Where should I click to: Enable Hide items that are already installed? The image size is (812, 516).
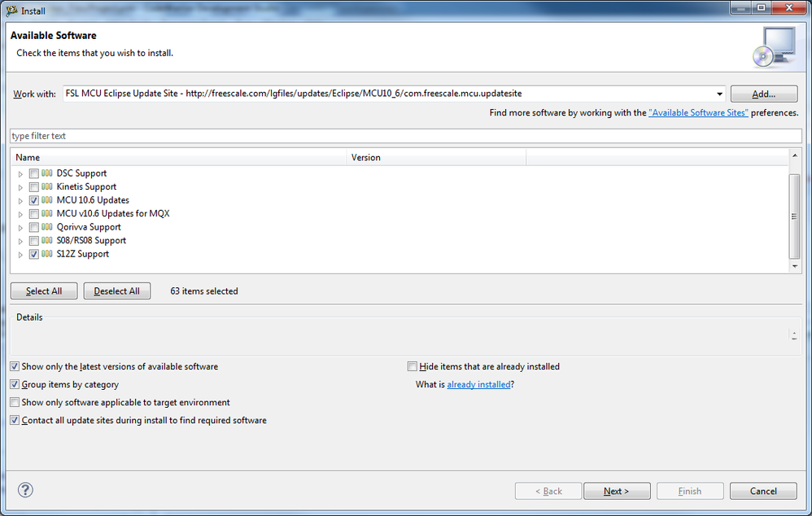[413, 366]
